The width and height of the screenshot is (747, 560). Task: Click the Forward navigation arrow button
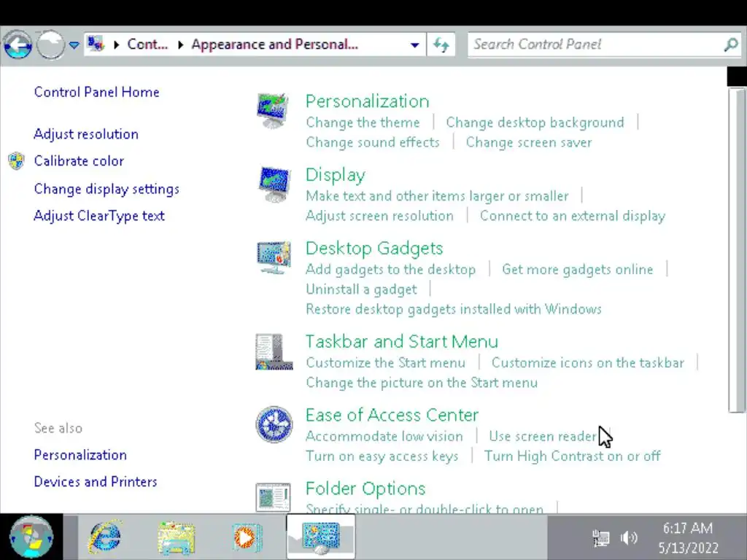point(50,45)
